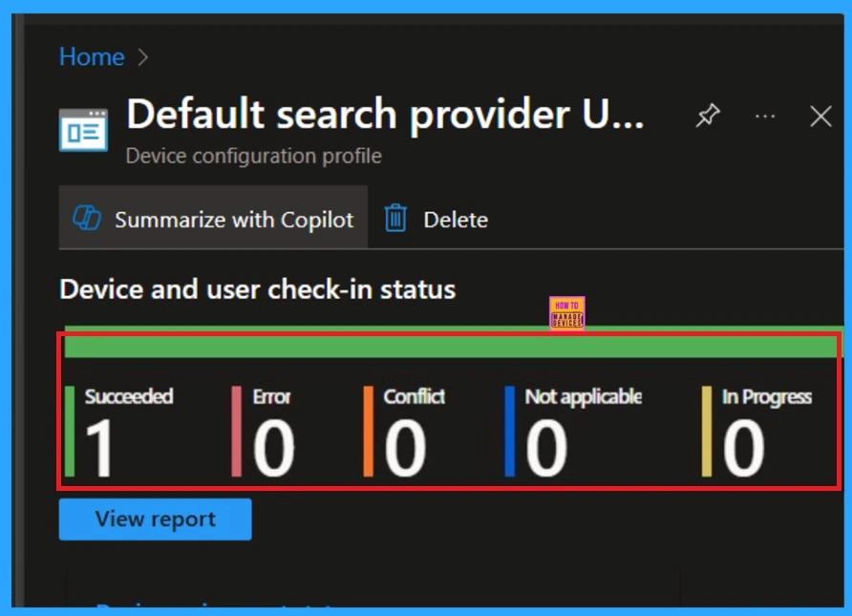Click the blue Not applicable color bar
Image resolution: width=852 pixels, height=616 pixels.
click(510, 432)
